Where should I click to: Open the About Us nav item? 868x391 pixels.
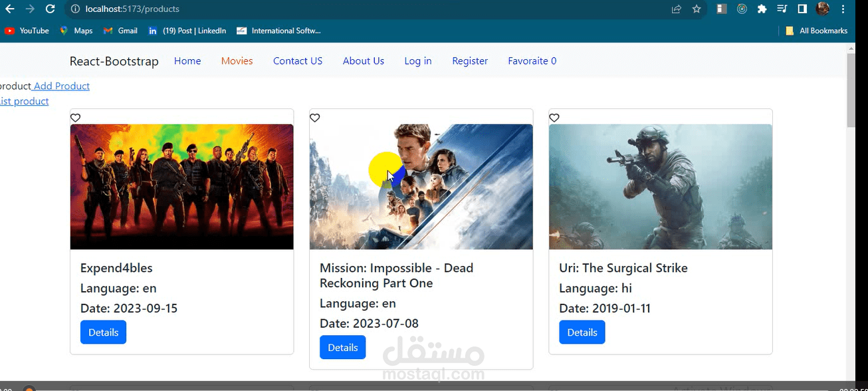[364, 61]
